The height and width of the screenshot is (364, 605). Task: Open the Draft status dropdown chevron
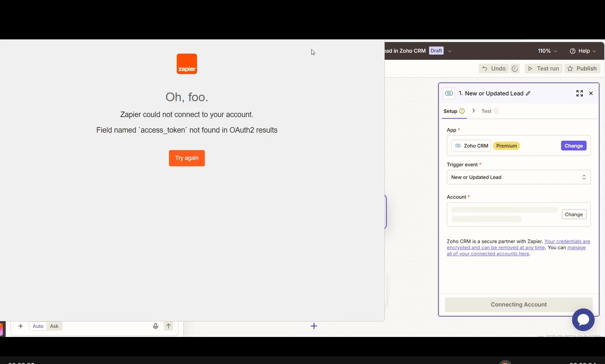point(450,51)
